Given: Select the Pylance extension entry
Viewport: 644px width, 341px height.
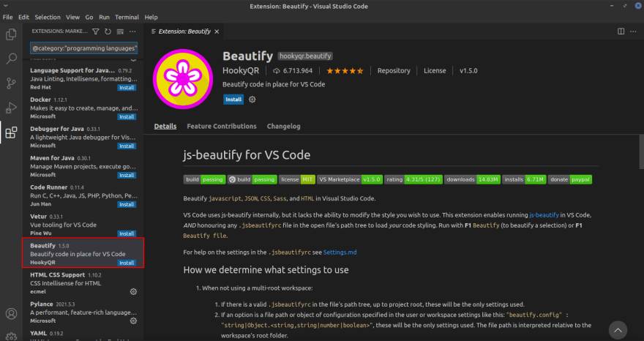Looking at the screenshot, I should [x=83, y=312].
